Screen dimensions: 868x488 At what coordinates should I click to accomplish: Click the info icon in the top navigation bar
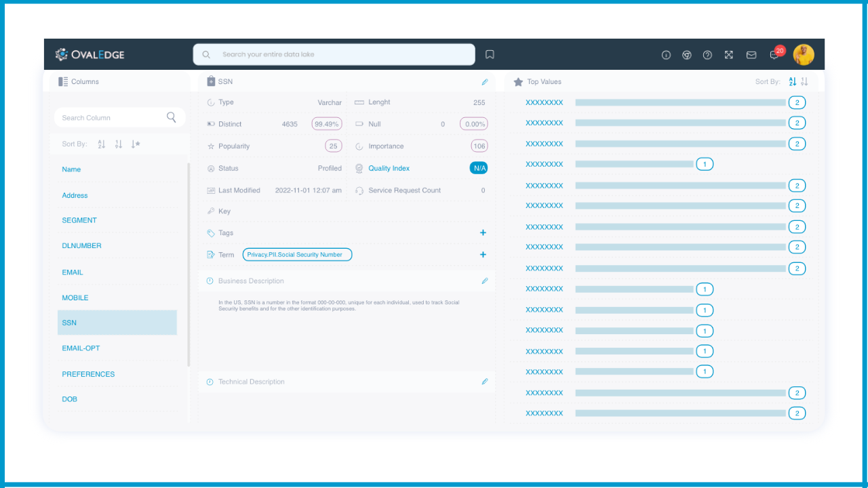pyautogui.click(x=666, y=55)
